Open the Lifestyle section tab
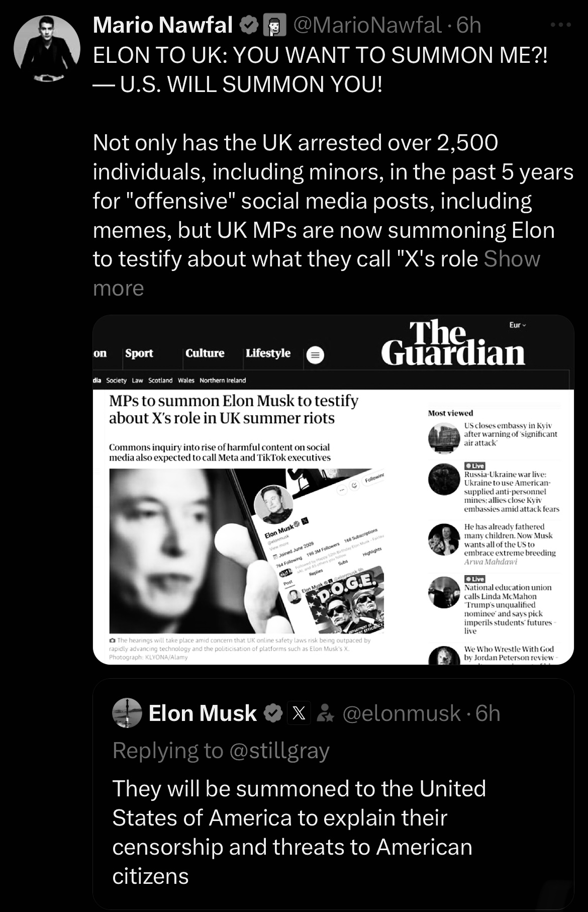The height and width of the screenshot is (912, 588). 268,353
